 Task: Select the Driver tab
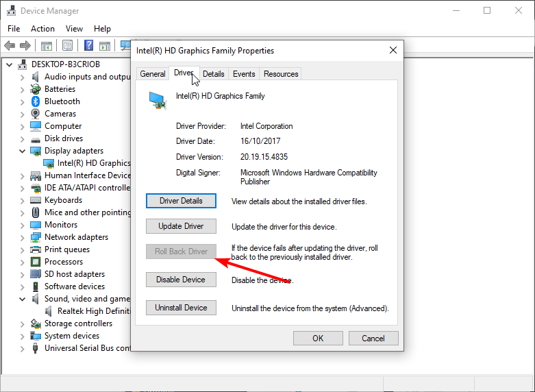pyautogui.click(x=184, y=73)
